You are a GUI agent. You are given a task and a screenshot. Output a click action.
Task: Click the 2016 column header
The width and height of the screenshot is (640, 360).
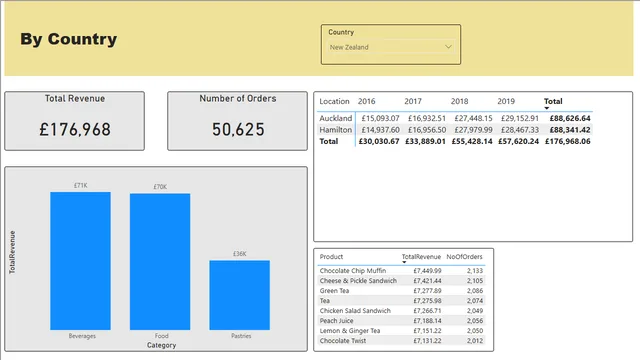[367, 101]
